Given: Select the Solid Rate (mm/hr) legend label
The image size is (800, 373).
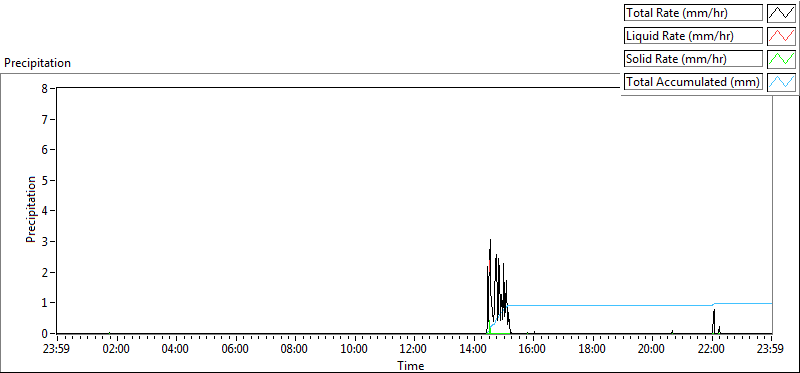Looking at the screenshot, I should click(693, 59).
